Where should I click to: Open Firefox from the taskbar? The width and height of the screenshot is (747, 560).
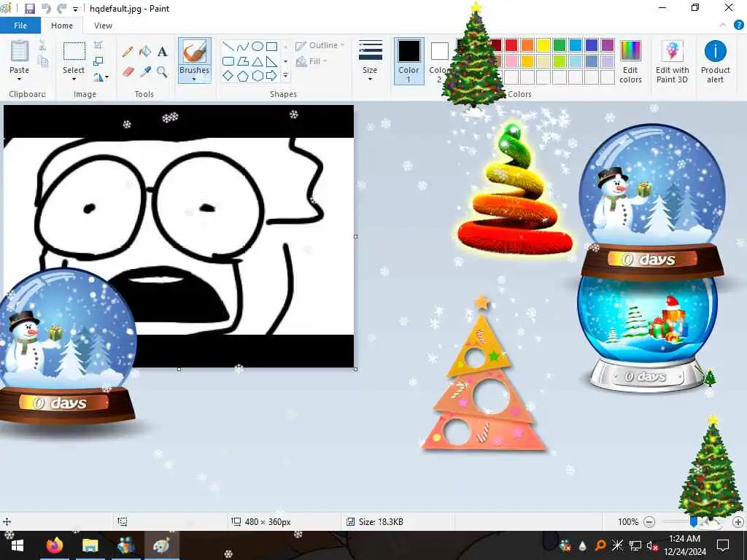click(x=54, y=545)
